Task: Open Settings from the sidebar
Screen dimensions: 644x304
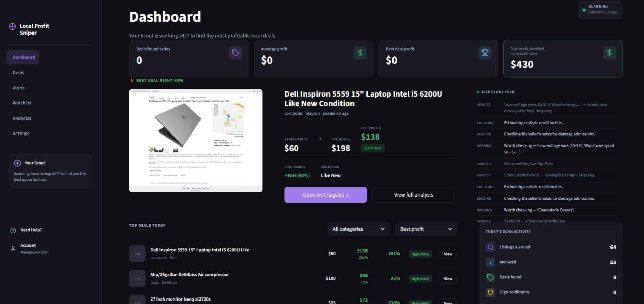Action: (x=21, y=134)
